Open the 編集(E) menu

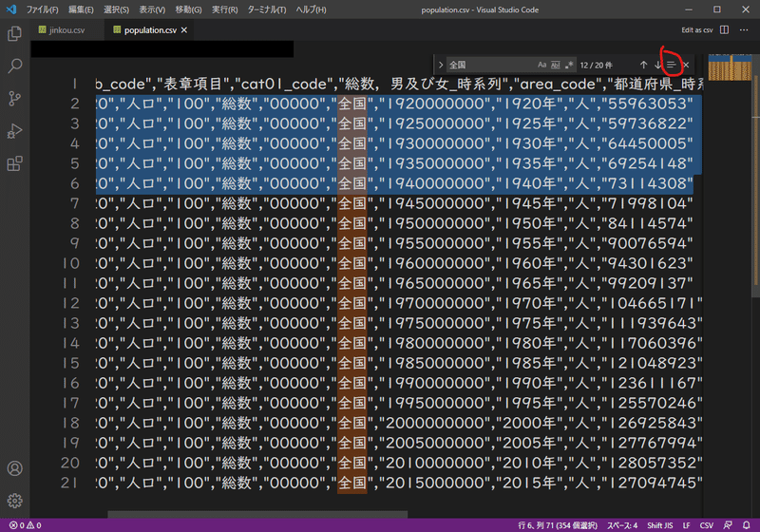tap(81, 9)
